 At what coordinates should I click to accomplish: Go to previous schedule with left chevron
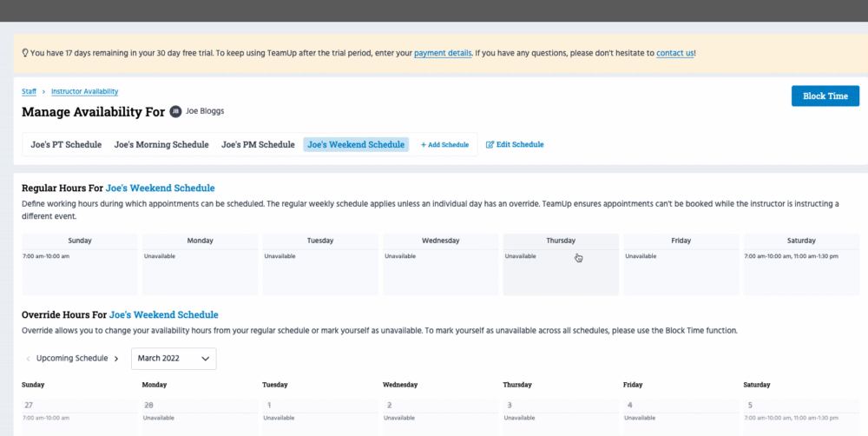click(x=28, y=359)
